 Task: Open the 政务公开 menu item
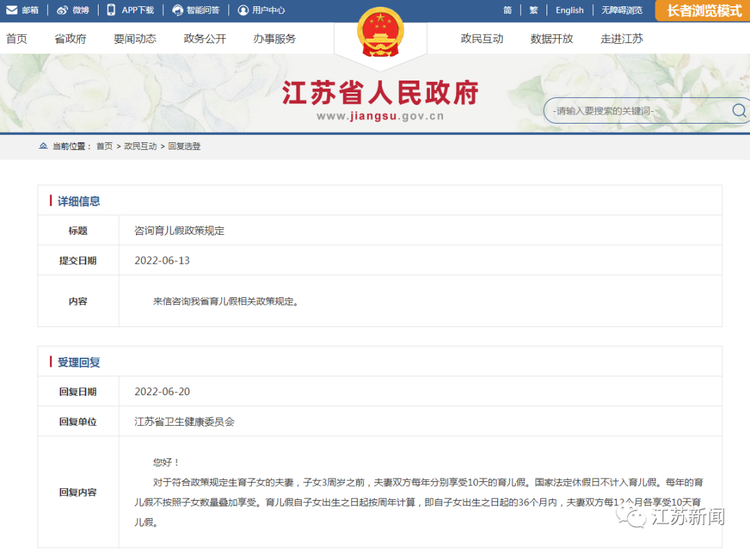(205, 39)
